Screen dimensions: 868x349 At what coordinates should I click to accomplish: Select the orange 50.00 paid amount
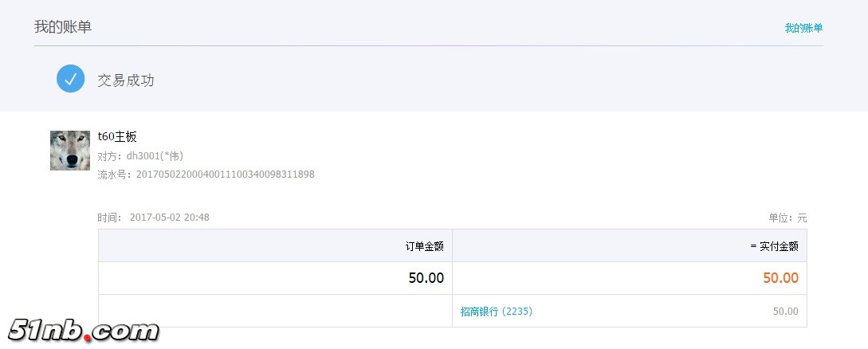point(780,278)
